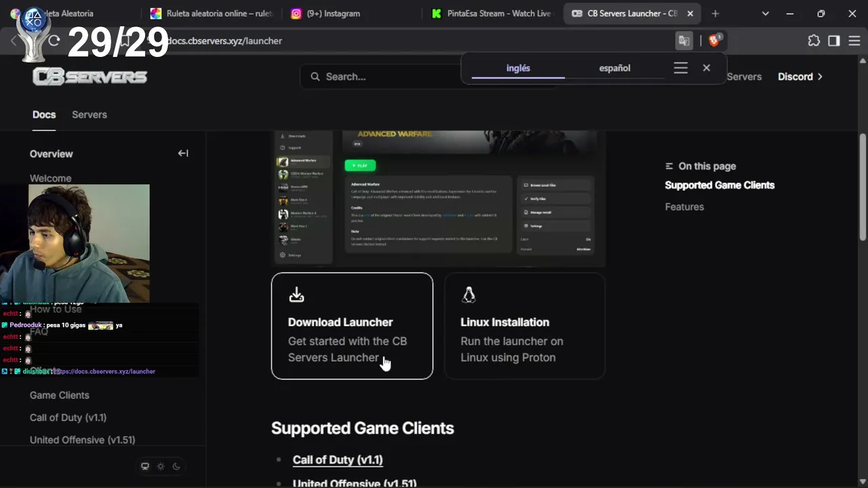868x488 pixels.
Task: Click the page vertical scrollbar
Action: tap(863, 186)
